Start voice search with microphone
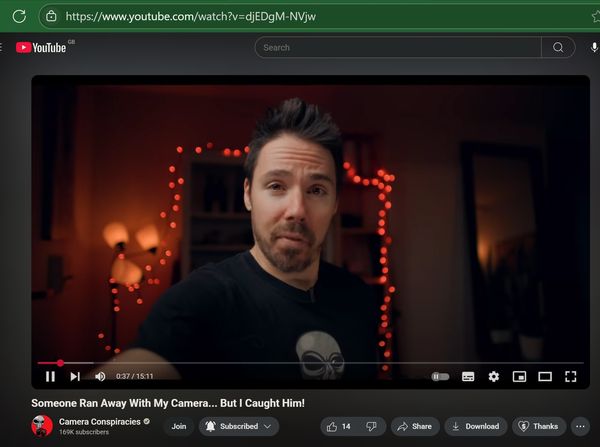Image resolution: width=600 pixels, height=447 pixels. tap(595, 47)
